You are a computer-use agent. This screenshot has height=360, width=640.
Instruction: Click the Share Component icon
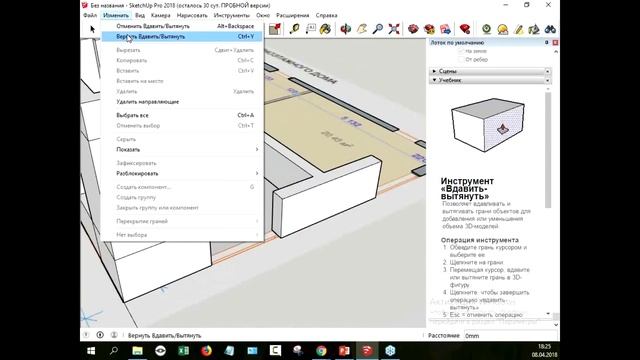click(x=445, y=29)
